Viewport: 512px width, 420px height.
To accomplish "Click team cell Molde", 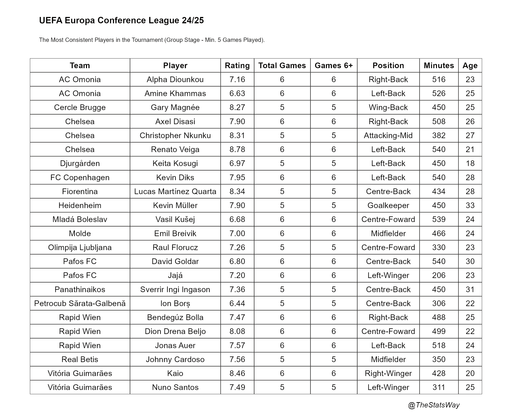I will (x=80, y=233).
